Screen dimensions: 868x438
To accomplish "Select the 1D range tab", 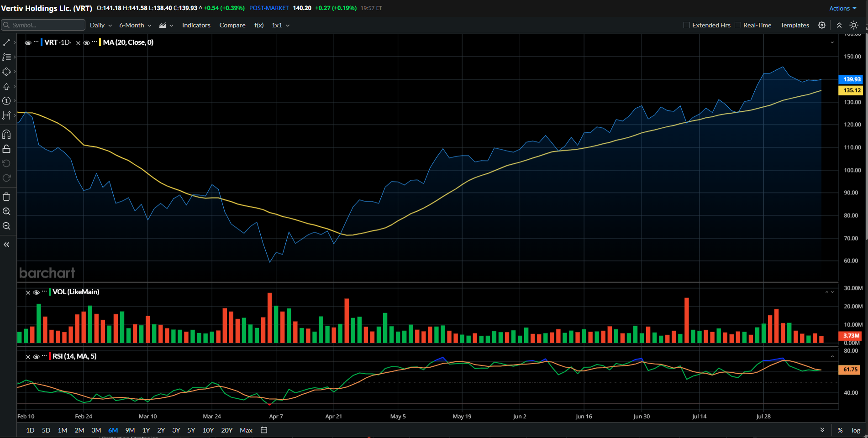I will (30, 430).
